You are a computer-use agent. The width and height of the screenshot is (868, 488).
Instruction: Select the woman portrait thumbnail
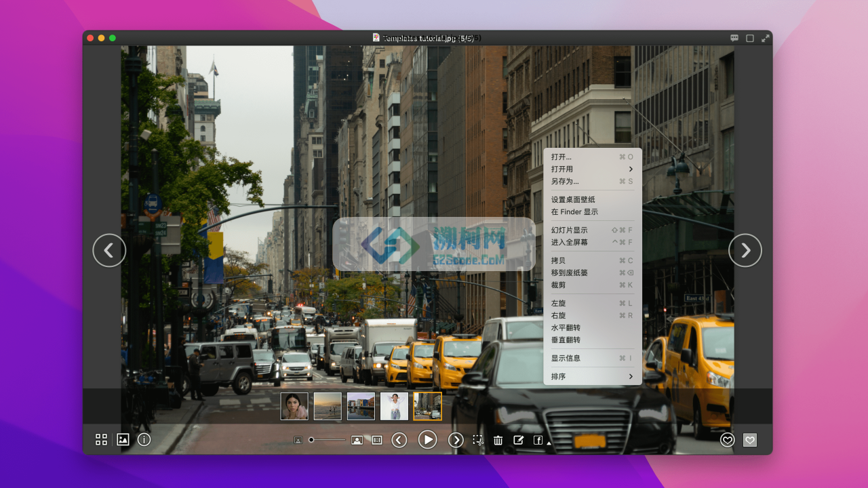point(294,406)
